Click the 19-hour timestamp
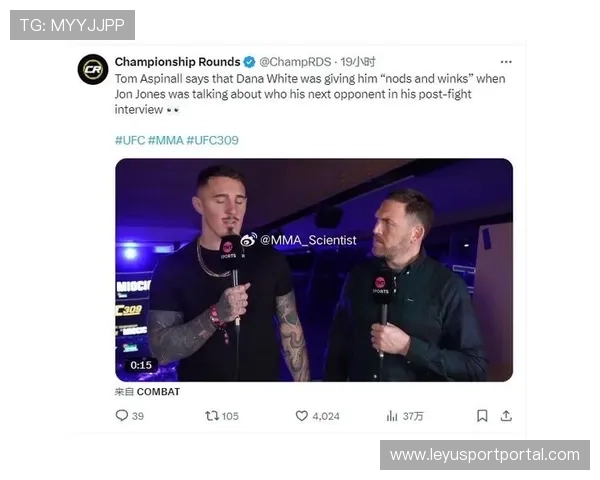Screen dimensions: 600x480 point(358,62)
